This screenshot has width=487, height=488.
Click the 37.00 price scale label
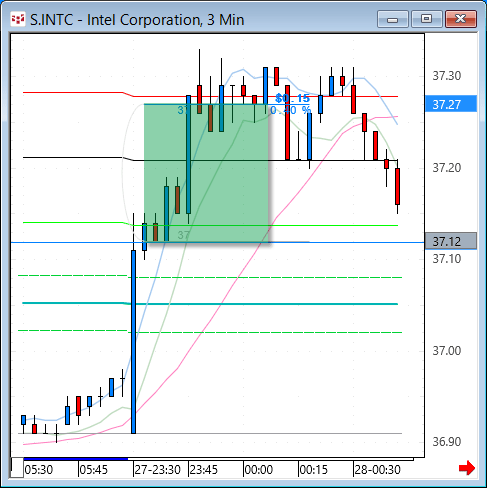446,351
